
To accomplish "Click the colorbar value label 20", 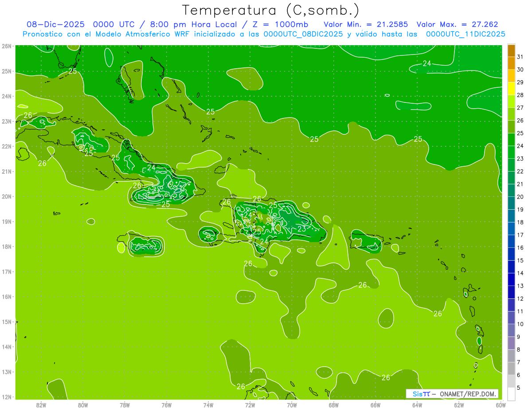I will pos(520,197).
